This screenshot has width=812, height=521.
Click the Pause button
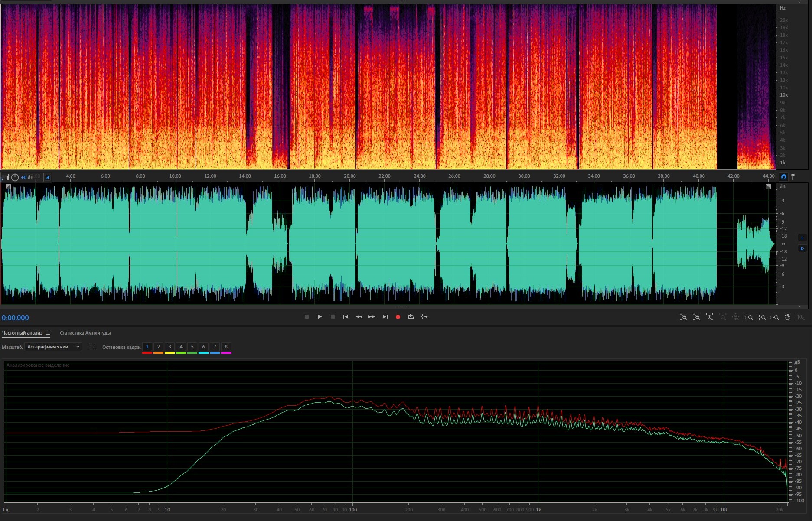333,317
